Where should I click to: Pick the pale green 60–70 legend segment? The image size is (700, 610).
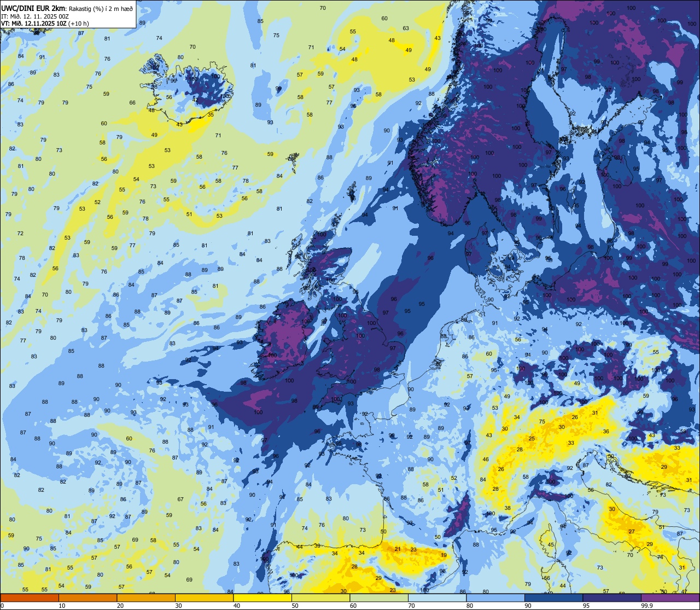379,597
